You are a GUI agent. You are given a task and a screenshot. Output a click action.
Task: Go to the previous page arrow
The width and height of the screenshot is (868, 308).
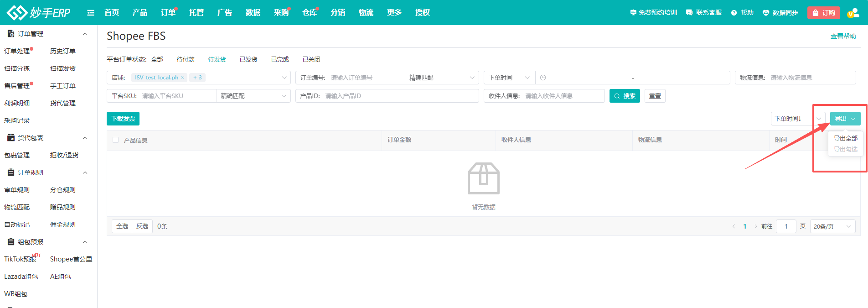[734, 226]
